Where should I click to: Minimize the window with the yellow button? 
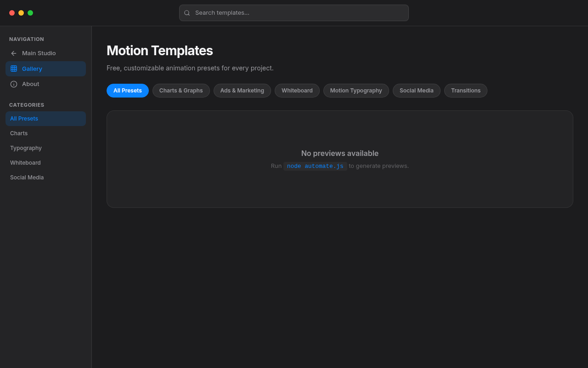coord(21,13)
